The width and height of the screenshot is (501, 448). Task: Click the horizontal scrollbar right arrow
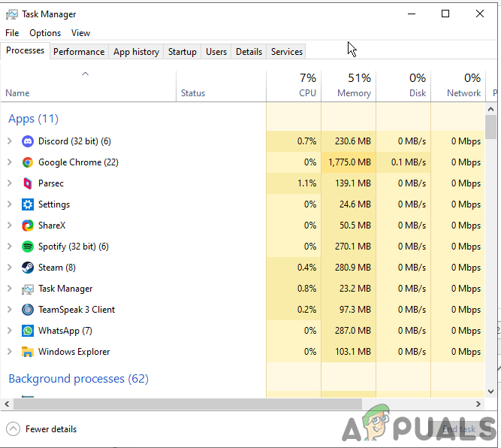pyautogui.click(x=478, y=404)
